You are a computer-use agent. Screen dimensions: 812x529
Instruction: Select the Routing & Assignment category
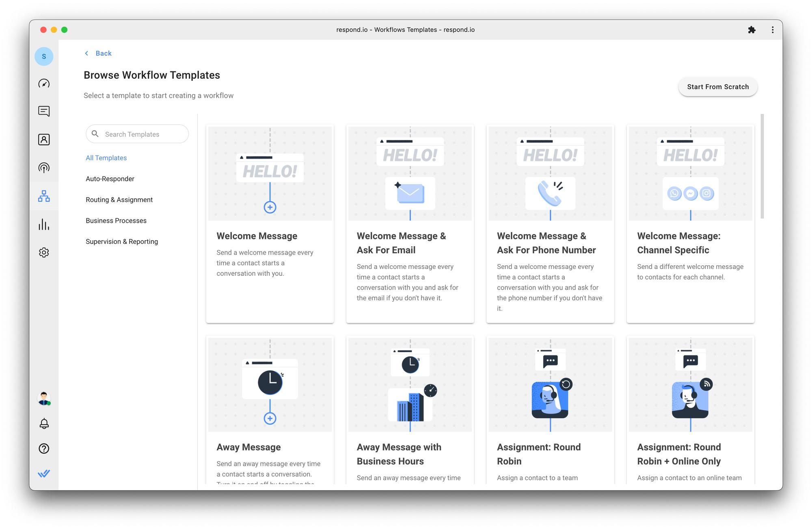pos(119,199)
